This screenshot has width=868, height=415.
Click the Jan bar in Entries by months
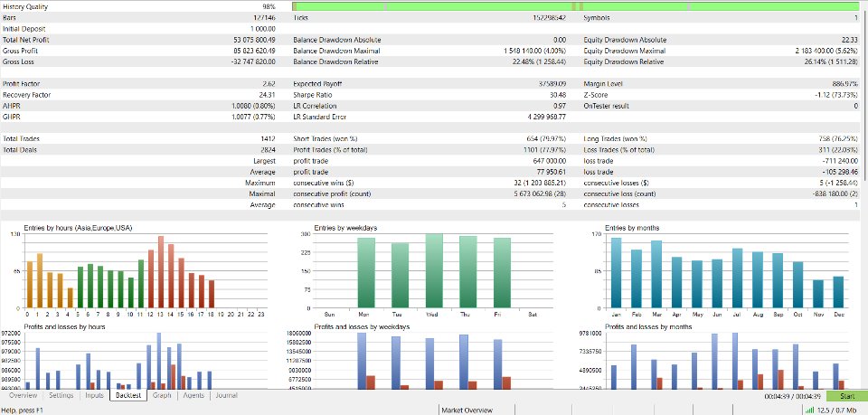[x=616, y=273]
